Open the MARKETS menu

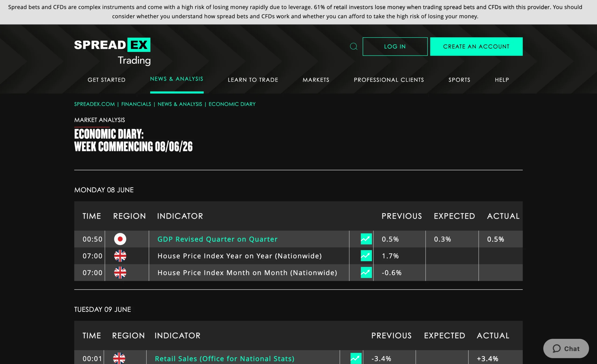coord(316,80)
